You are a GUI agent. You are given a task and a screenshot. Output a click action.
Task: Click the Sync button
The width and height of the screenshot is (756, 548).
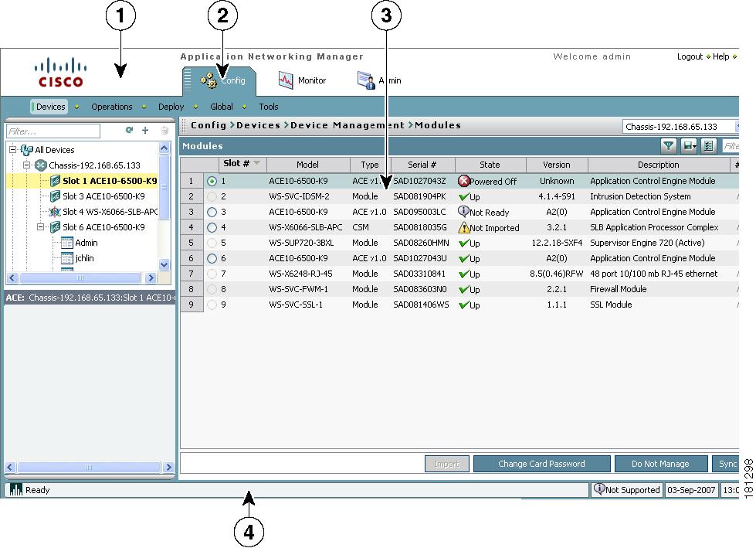click(726, 464)
